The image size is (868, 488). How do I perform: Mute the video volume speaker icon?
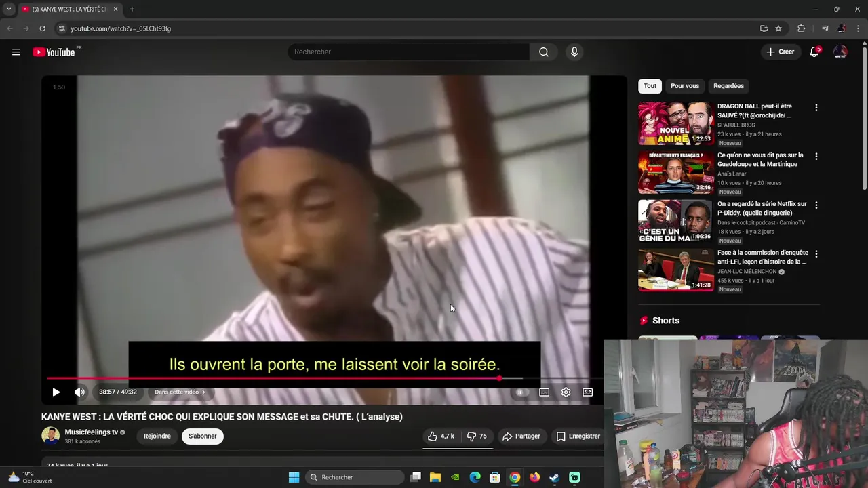click(79, 392)
